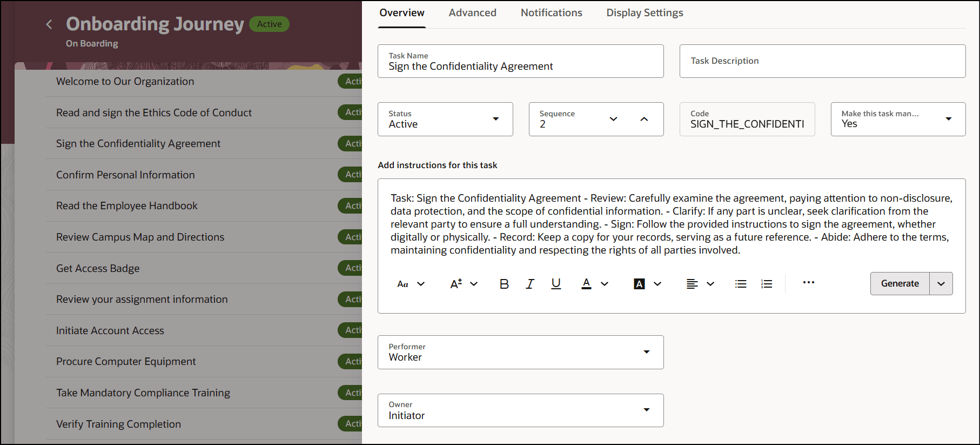This screenshot has height=445, width=980.
Task: Open the Display Settings tab
Action: 645,12
